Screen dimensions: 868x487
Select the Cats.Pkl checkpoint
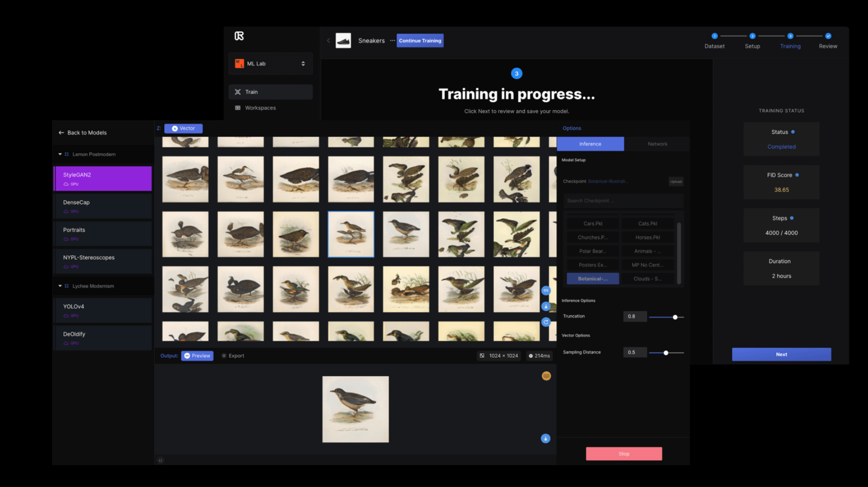(647, 224)
